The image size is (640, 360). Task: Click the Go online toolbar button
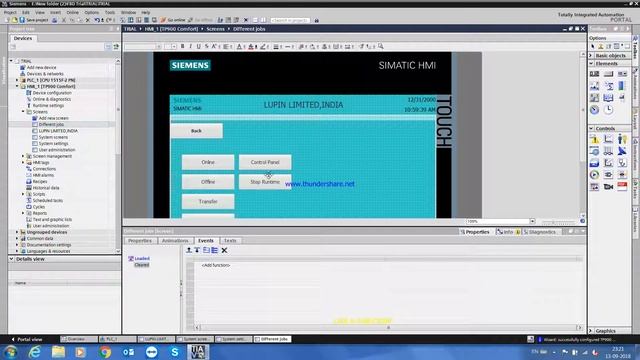point(173,20)
